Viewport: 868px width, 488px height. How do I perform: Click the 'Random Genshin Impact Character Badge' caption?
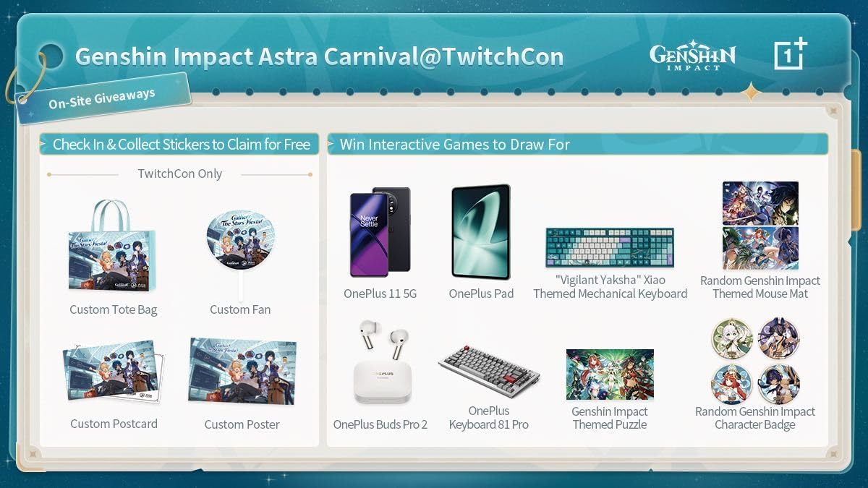click(755, 418)
